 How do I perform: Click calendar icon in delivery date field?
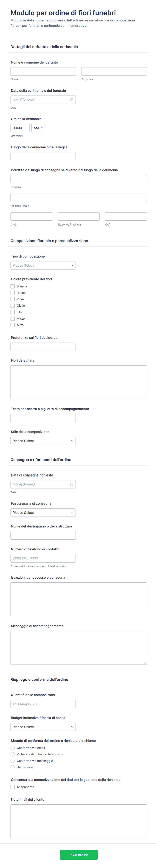click(71, 484)
